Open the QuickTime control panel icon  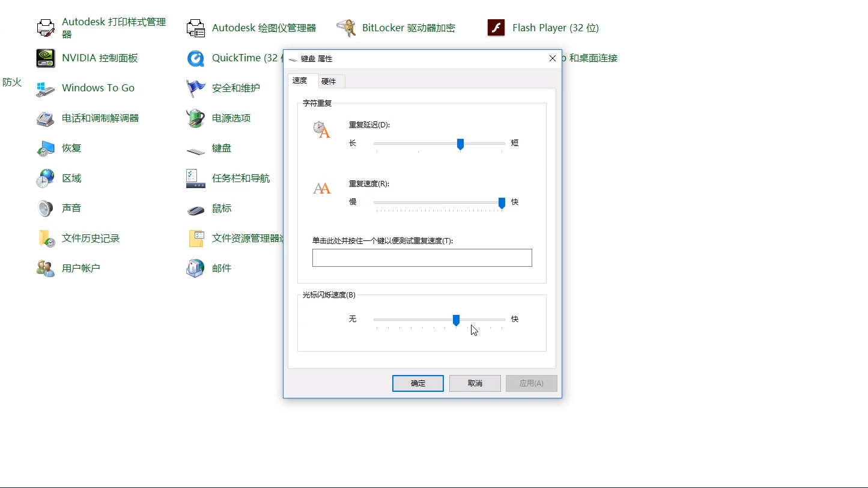196,58
